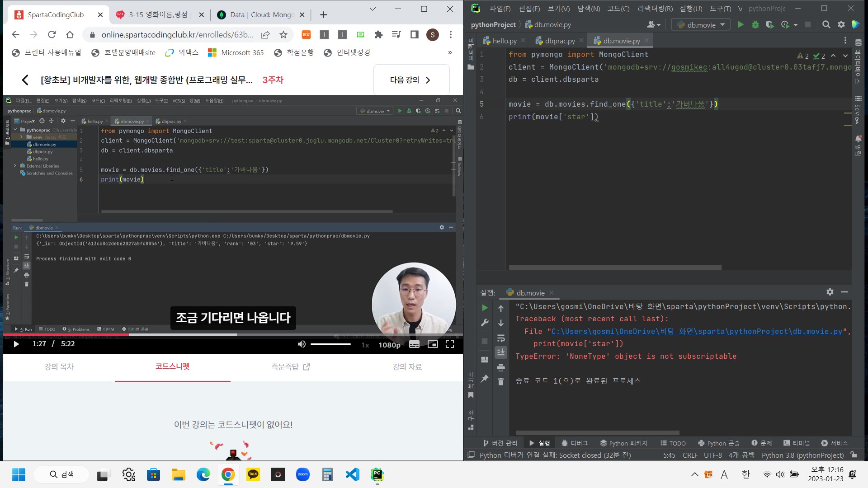Image resolution: width=868 pixels, height=488 pixels.
Task: Start debugging with the bug icon in PyCharm toolbar
Action: click(755, 25)
